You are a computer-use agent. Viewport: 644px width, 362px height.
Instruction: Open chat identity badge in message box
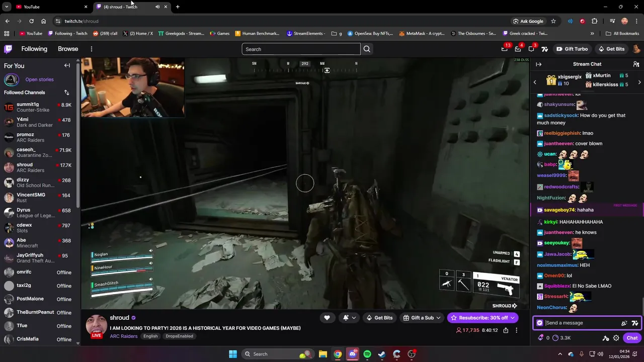pyautogui.click(x=540, y=323)
